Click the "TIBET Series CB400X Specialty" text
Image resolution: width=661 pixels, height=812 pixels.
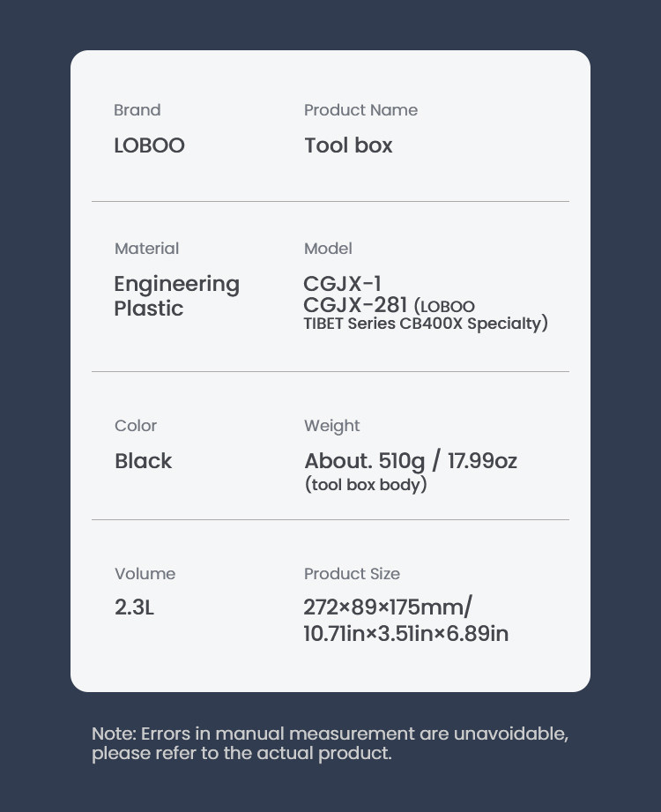[425, 324]
